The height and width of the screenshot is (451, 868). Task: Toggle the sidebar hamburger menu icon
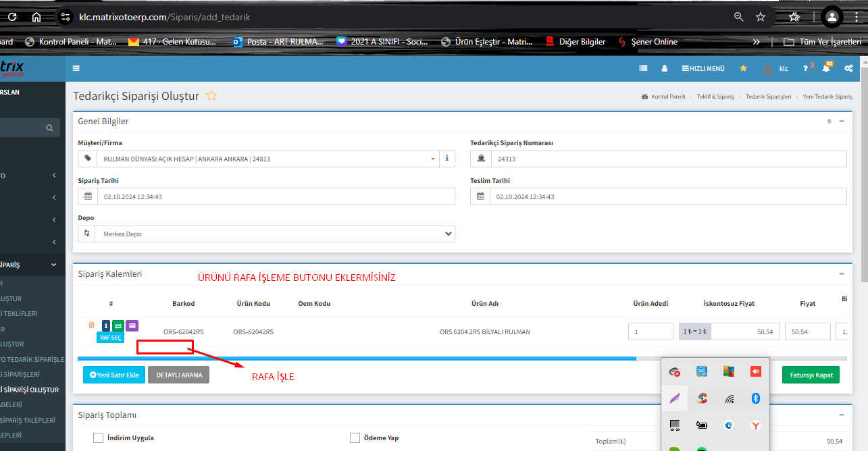[x=76, y=68]
